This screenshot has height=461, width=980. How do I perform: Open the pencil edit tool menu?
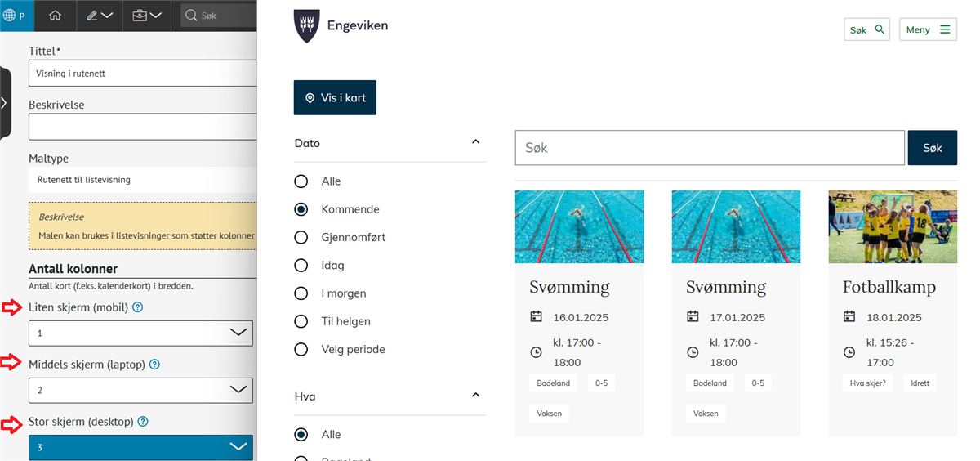(100, 16)
